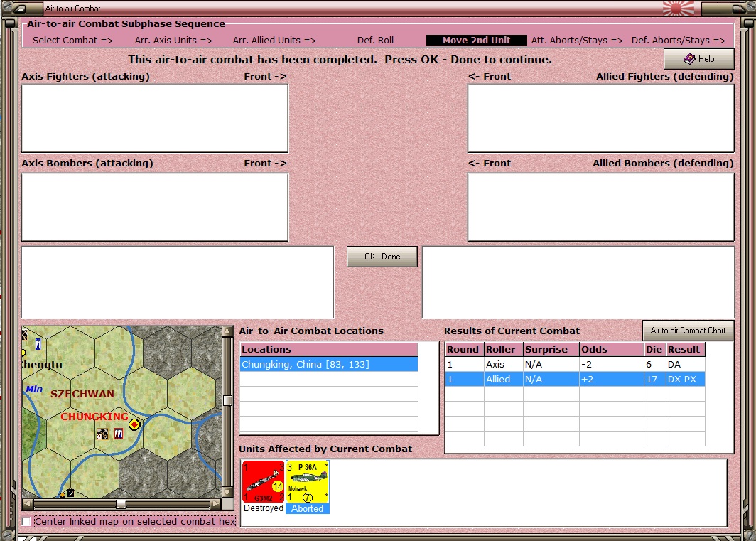
Task: Click the Att. Aborts/Stays subphase step
Action: [x=577, y=41]
